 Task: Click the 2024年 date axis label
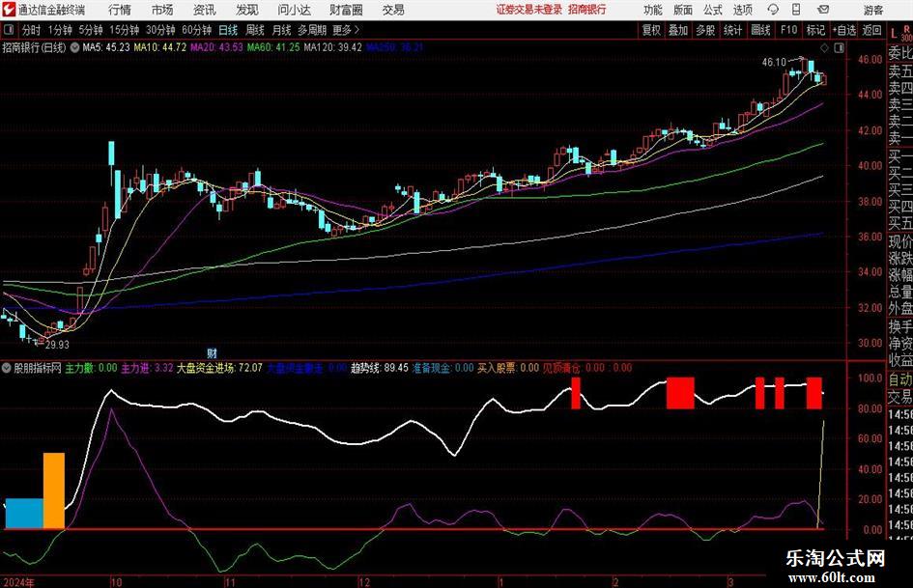click(19, 582)
